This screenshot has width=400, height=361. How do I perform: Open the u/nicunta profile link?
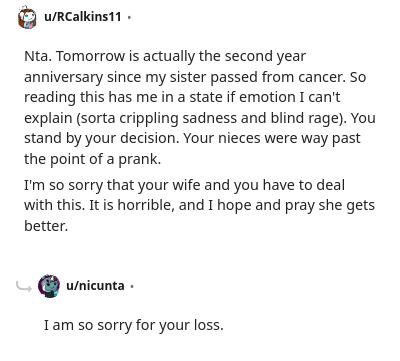95,286
